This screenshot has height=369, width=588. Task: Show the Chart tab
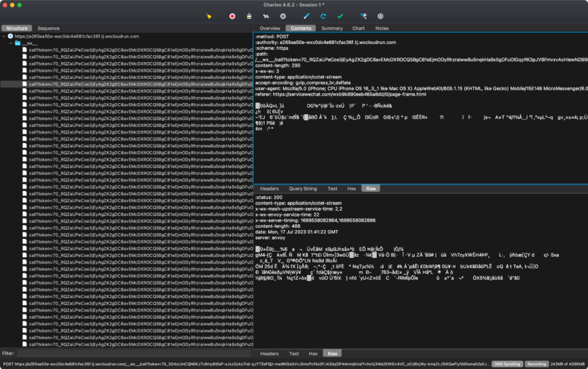click(x=358, y=28)
